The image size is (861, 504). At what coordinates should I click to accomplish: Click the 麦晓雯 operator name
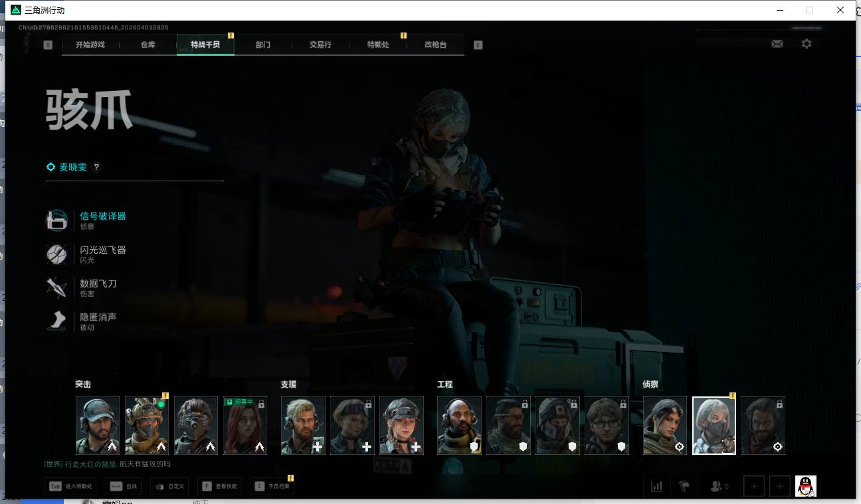[73, 167]
